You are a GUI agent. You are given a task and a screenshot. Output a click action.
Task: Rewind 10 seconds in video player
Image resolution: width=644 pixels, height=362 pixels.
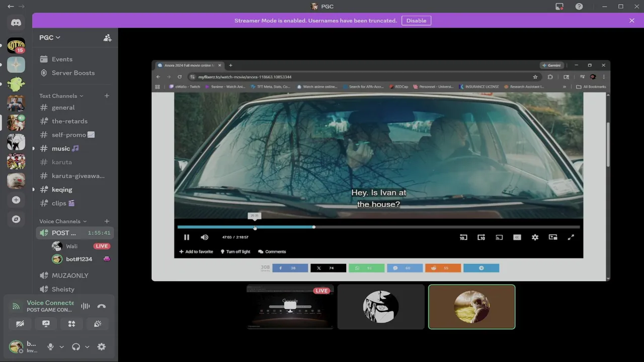click(x=463, y=237)
